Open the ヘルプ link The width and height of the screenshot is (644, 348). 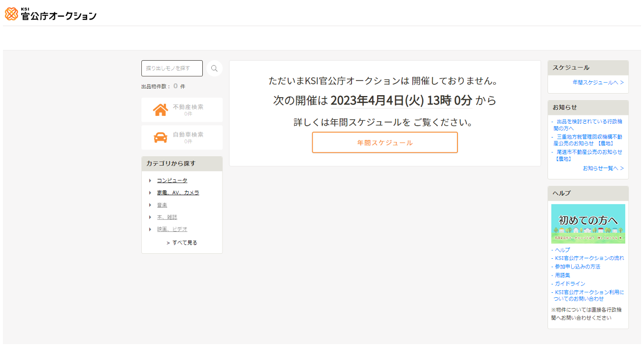tap(560, 250)
